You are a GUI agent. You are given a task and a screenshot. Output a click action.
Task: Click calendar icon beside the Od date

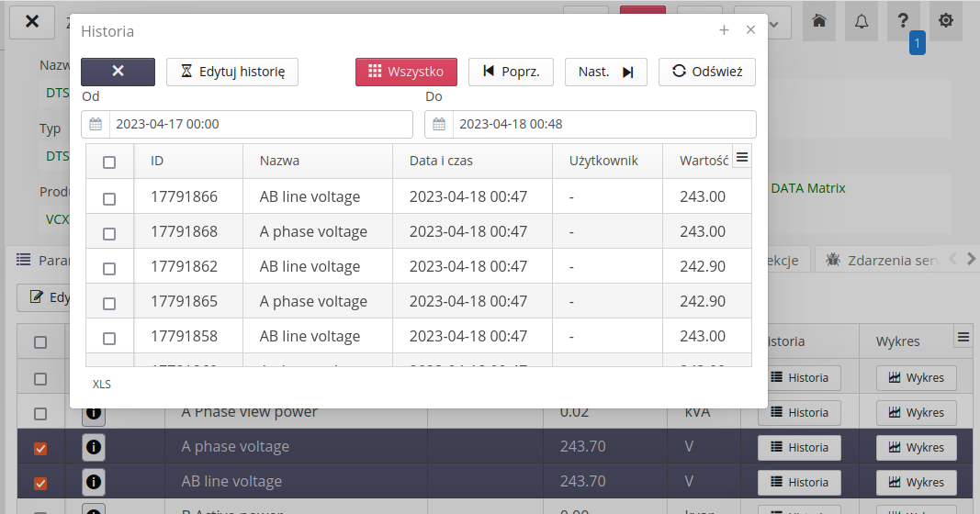click(96, 124)
